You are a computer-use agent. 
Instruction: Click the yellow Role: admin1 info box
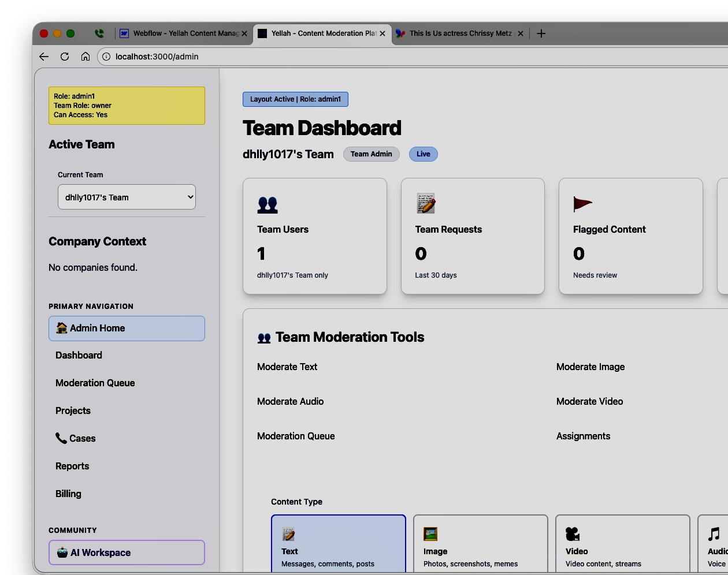click(x=127, y=106)
